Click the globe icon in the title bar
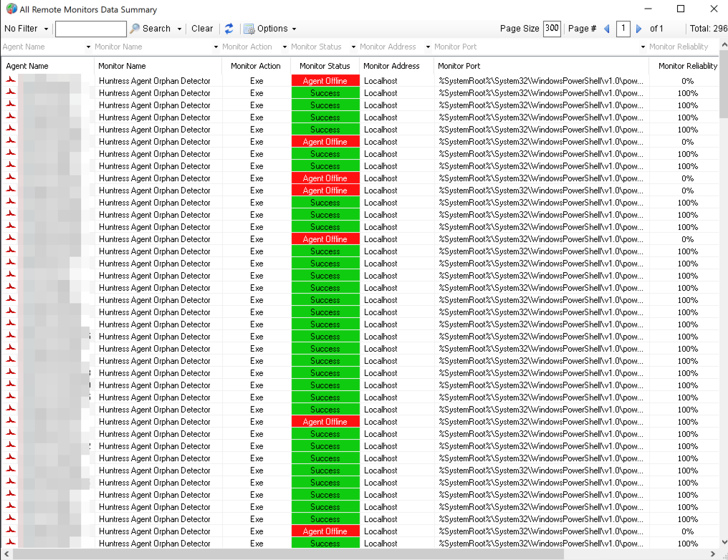 click(x=11, y=9)
